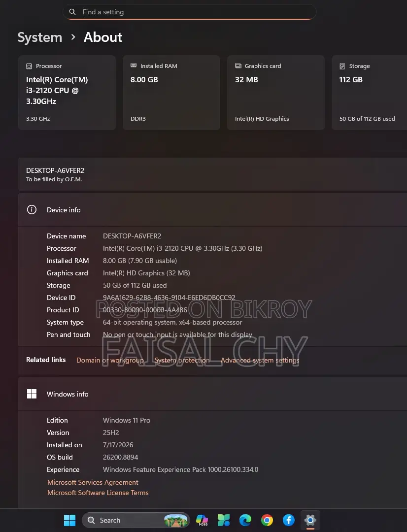Select the Device ID value text

pyautogui.click(x=169, y=298)
